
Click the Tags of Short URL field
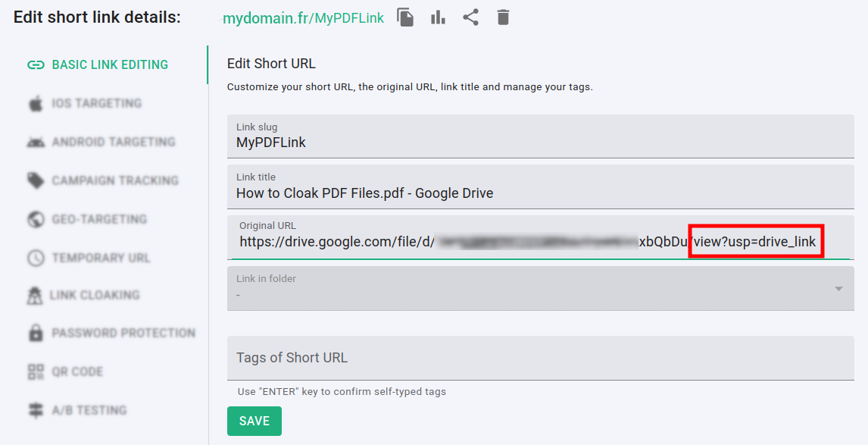click(x=539, y=358)
